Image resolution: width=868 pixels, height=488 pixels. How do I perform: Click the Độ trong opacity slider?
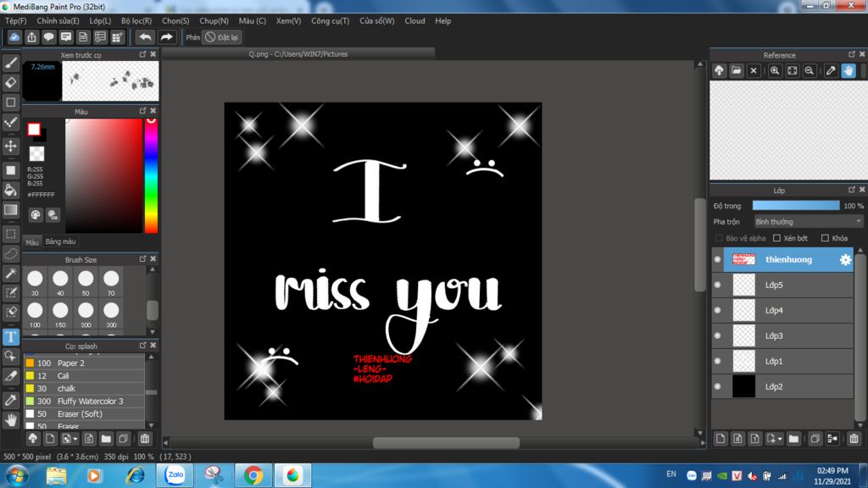tap(795, 205)
